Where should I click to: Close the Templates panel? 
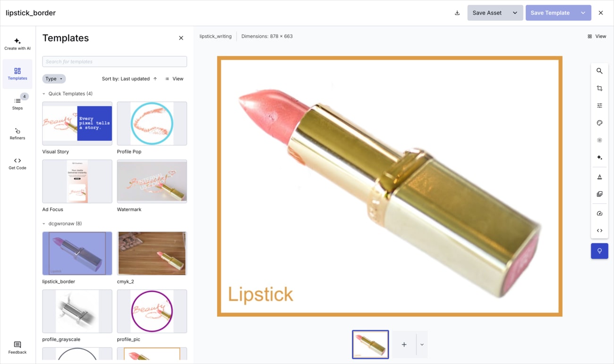click(181, 38)
